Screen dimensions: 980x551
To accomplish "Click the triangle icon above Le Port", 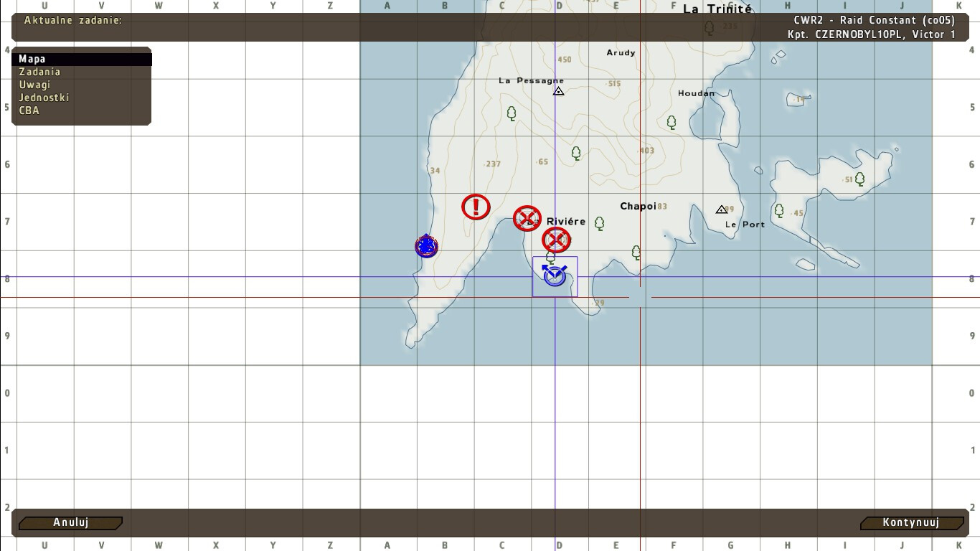I will pyautogui.click(x=721, y=209).
